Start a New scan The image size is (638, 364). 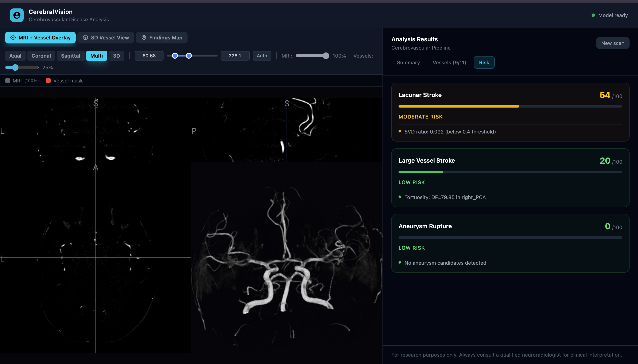point(612,43)
